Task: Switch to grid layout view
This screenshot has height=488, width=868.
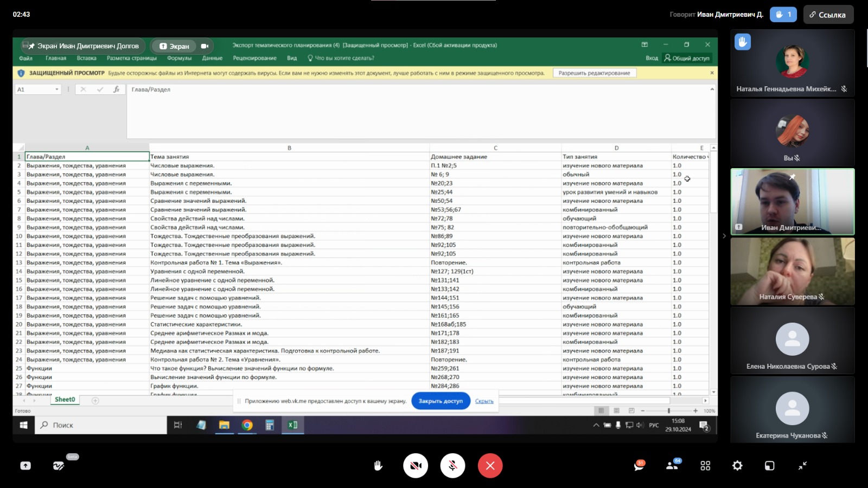Action: pos(705,466)
